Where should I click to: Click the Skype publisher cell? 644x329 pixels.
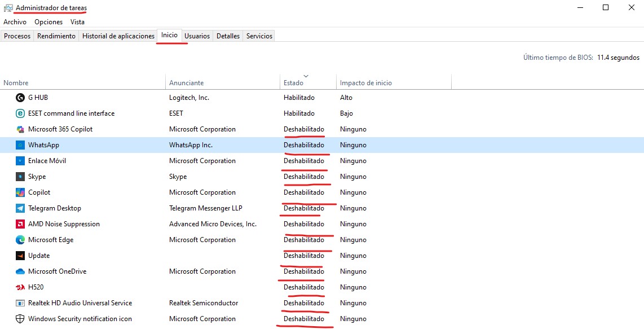[x=178, y=177]
